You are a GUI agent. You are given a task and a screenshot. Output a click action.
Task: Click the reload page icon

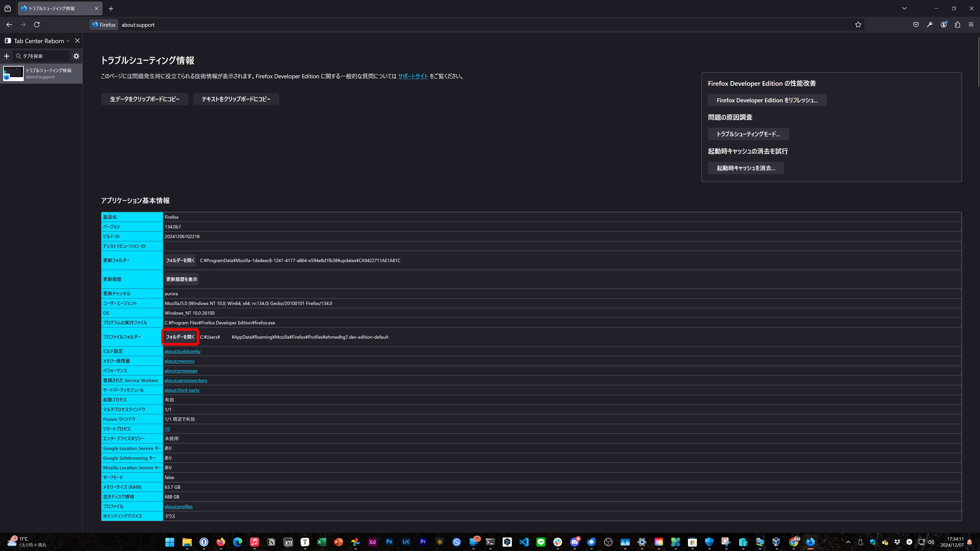pos(37,25)
